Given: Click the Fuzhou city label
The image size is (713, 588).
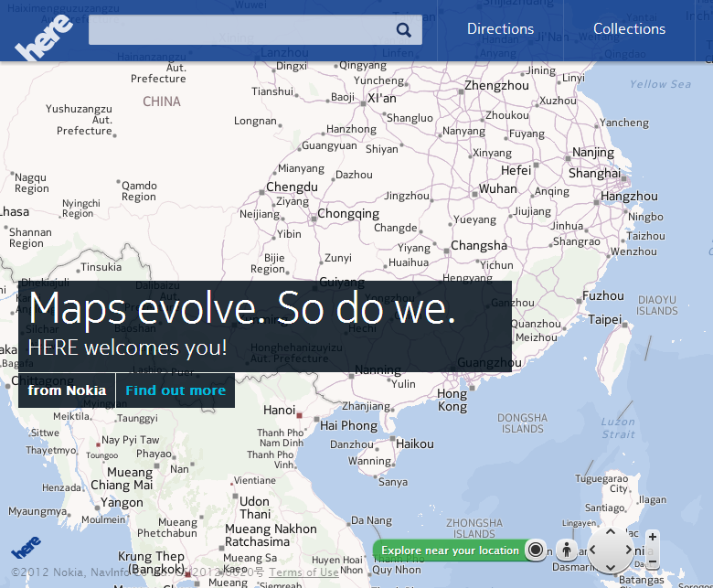Looking at the screenshot, I should pos(603,295).
